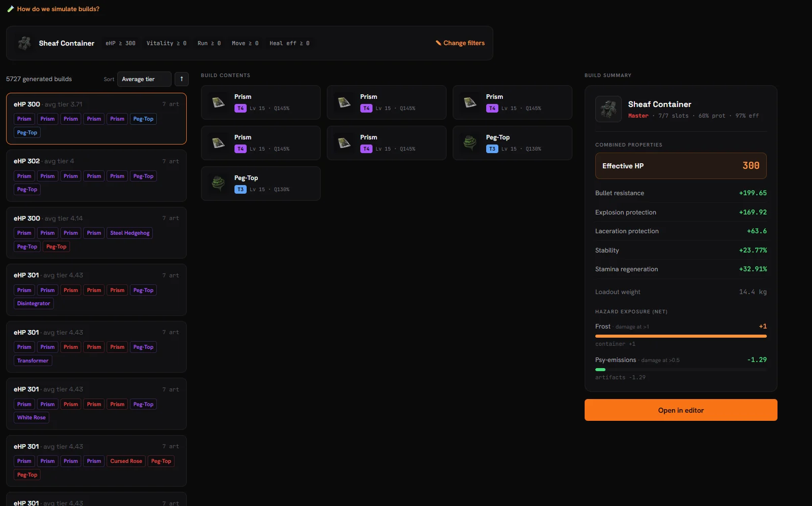Click the pencil icon beside 'How do we simulate builds?'
Viewport: 812px width, 506px height.
(x=11, y=9)
